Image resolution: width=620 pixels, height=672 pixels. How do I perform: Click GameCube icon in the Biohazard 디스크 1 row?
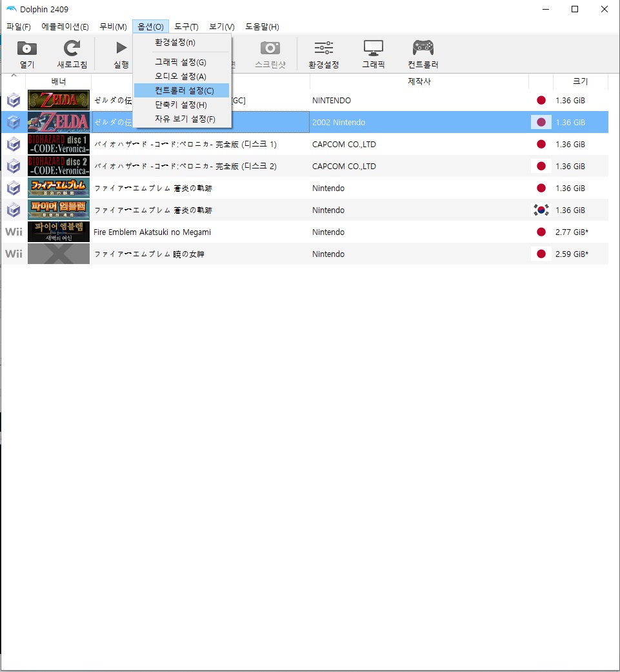[x=14, y=144]
